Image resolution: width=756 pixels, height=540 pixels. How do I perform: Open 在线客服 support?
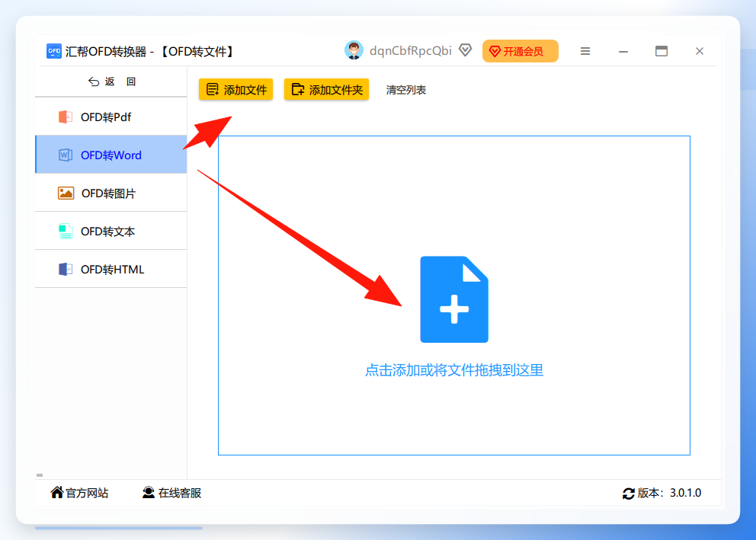point(171,493)
